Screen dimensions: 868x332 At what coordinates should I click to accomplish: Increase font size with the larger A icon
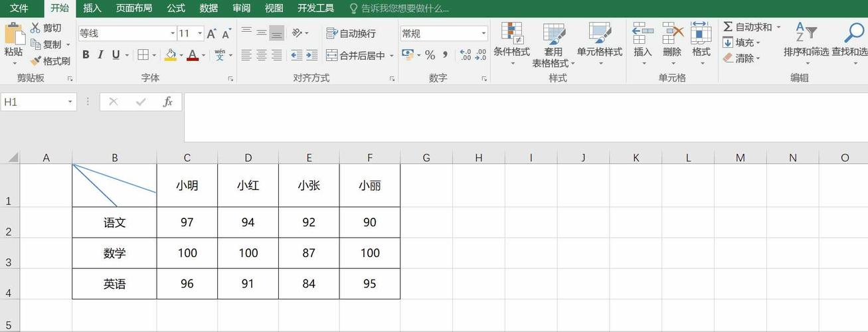[x=211, y=33]
